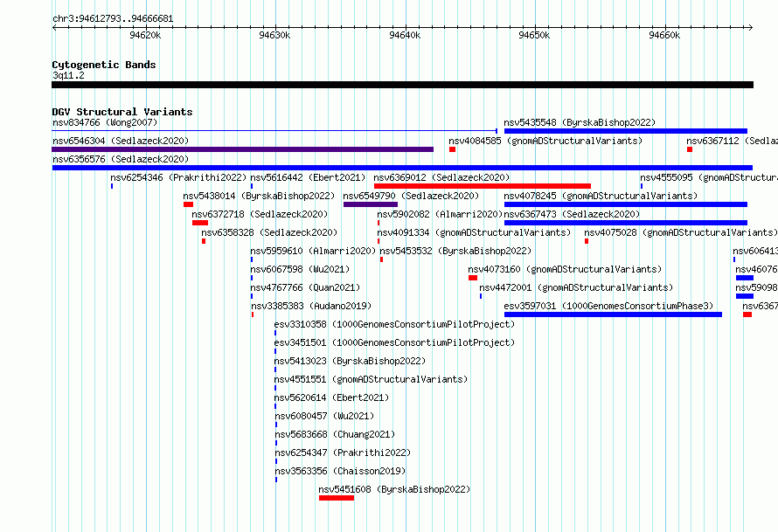This screenshot has width=778, height=532.
Task: Click nsv5453532 (ByrskaBishop2022) label
Action: click(455, 251)
